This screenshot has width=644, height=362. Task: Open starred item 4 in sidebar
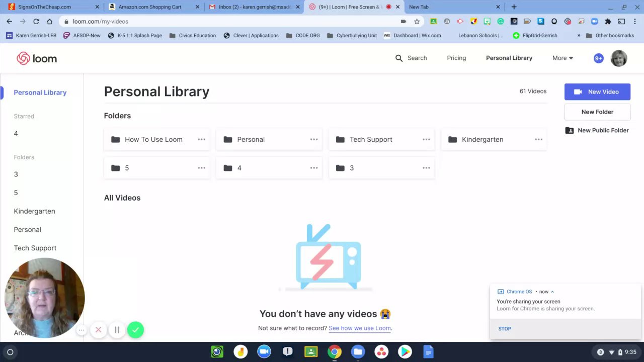[x=16, y=133]
